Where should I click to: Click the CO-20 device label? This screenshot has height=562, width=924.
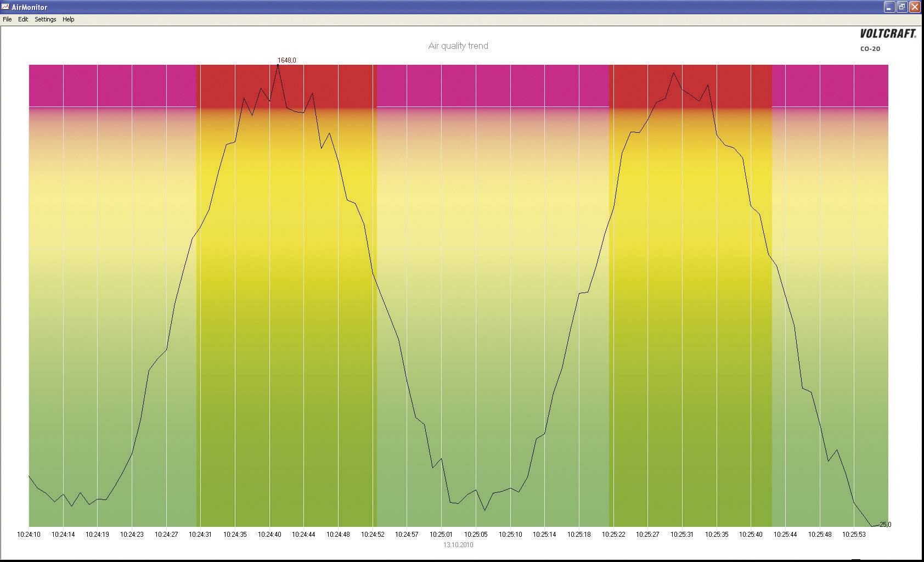[x=870, y=49]
